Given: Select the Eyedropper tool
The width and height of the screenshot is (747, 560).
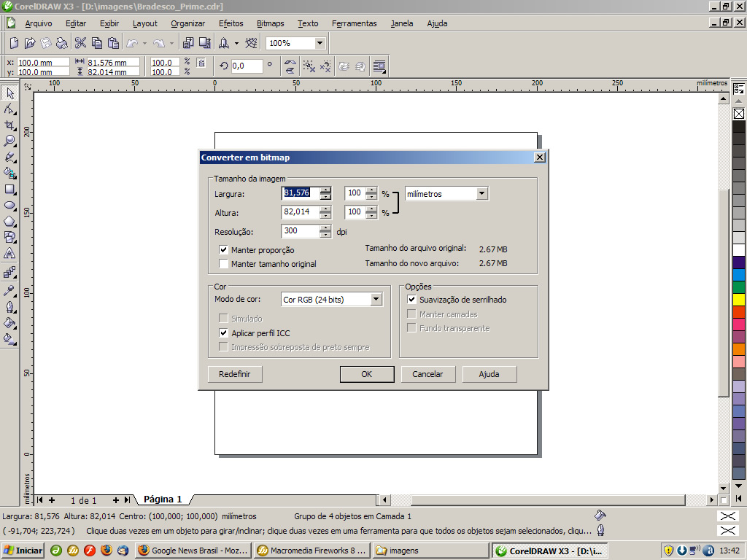Looking at the screenshot, I should tap(9, 290).
